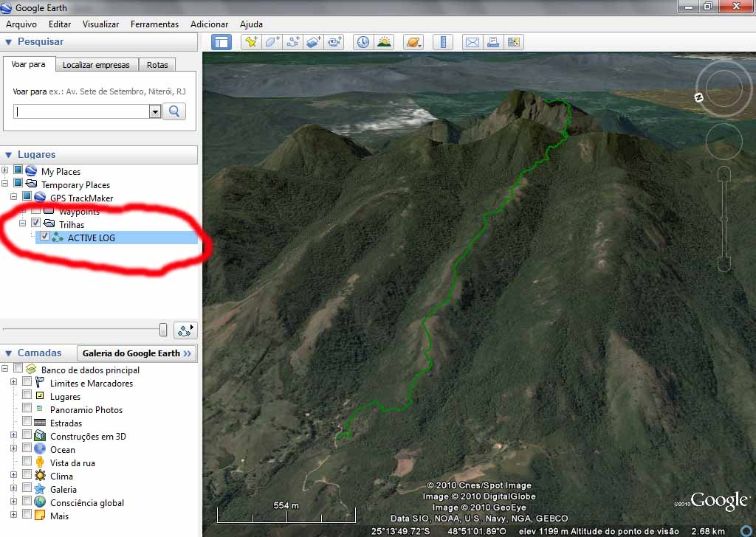
Task: Click the search magnifier button
Action: point(175,111)
